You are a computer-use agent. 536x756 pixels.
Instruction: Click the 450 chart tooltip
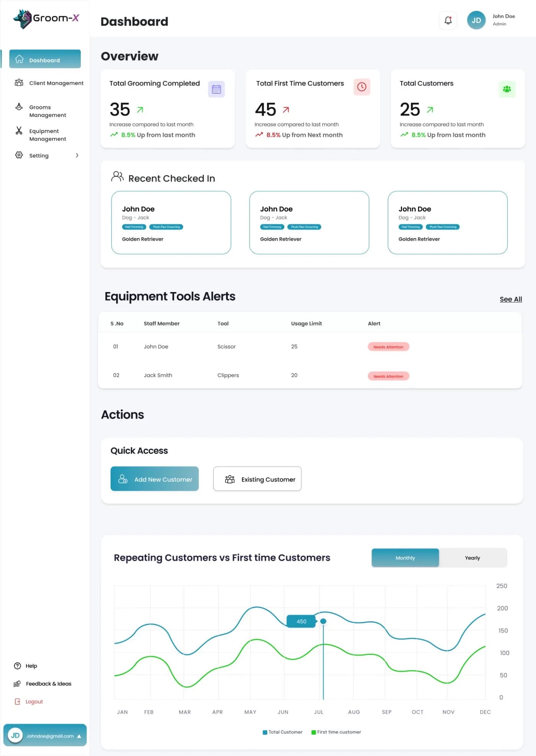tap(301, 622)
